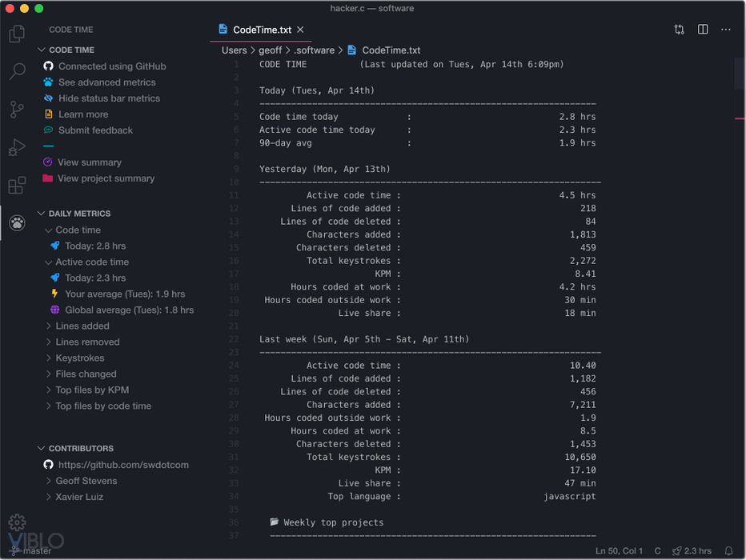Screen dimensions: 746x560
Task: Open the Search view icon
Action: pos(17,72)
